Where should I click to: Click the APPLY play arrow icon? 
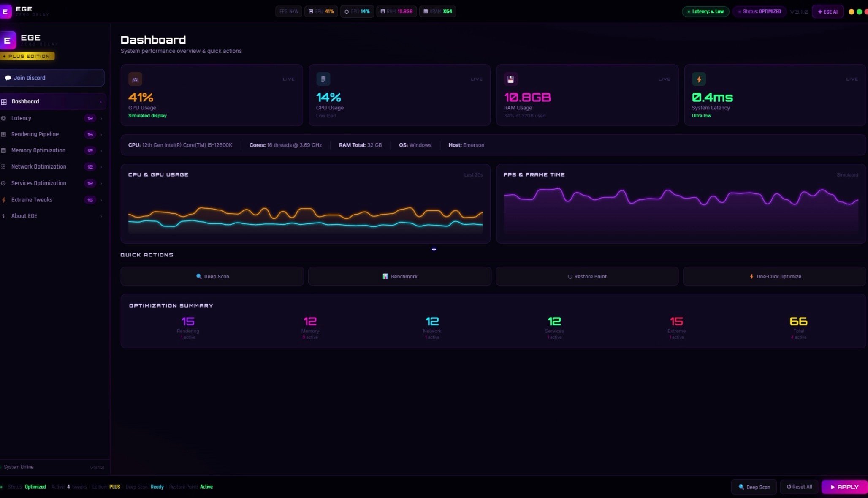pos(833,487)
